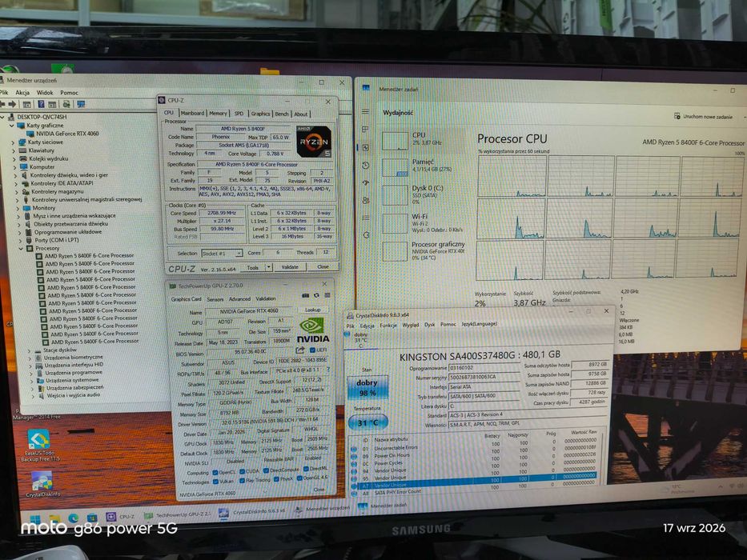Open EaseUS Todo Backup Free desktop icon
The image size is (747, 560).
[x=39, y=446]
